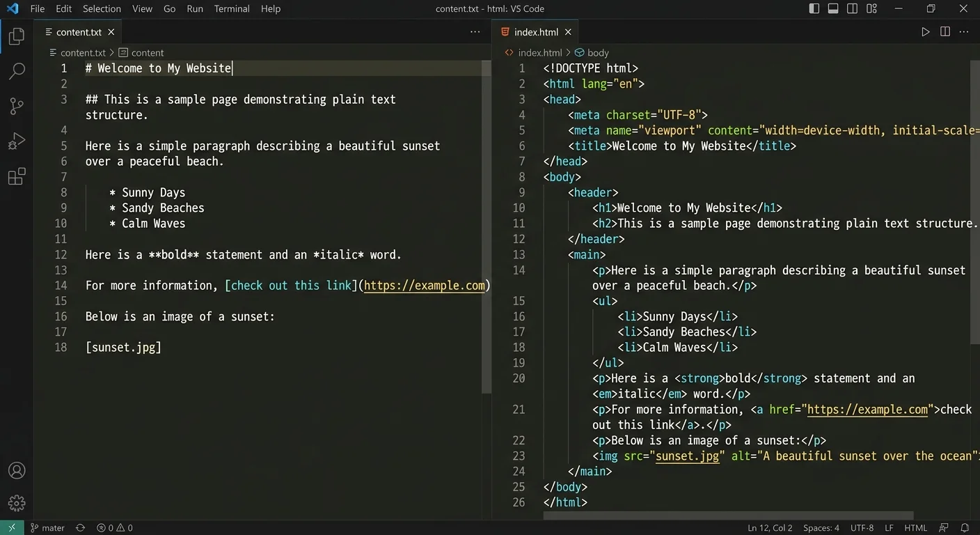Click line number 12 in content.txt gutter
The width and height of the screenshot is (980, 535).
[x=61, y=255]
